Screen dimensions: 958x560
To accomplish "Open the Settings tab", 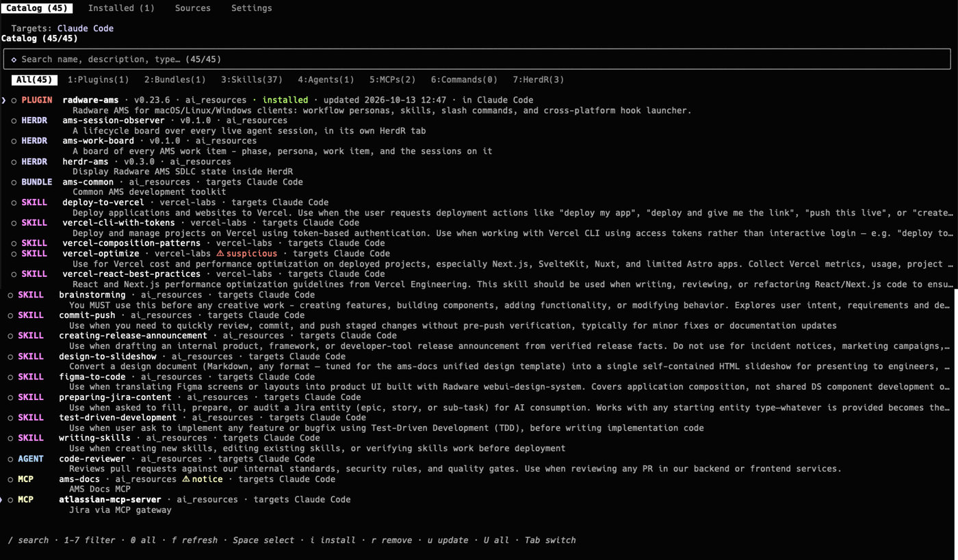I will pos(251,8).
